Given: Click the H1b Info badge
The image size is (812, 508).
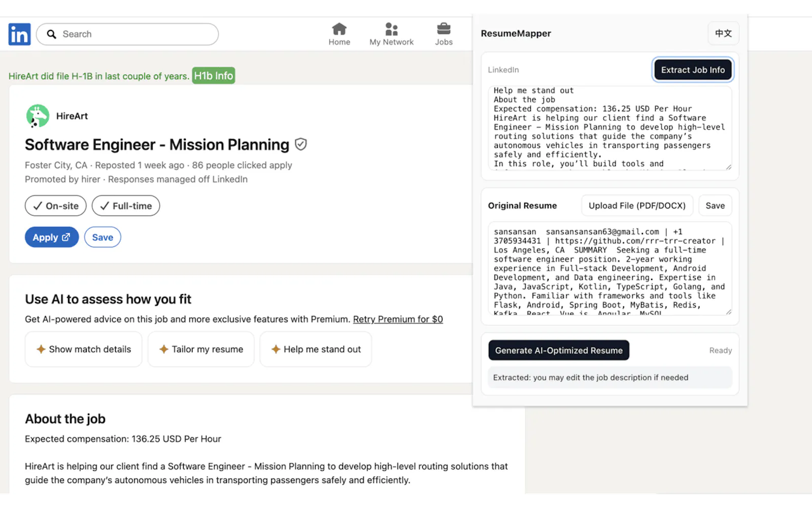Looking at the screenshot, I should [x=214, y=76].
